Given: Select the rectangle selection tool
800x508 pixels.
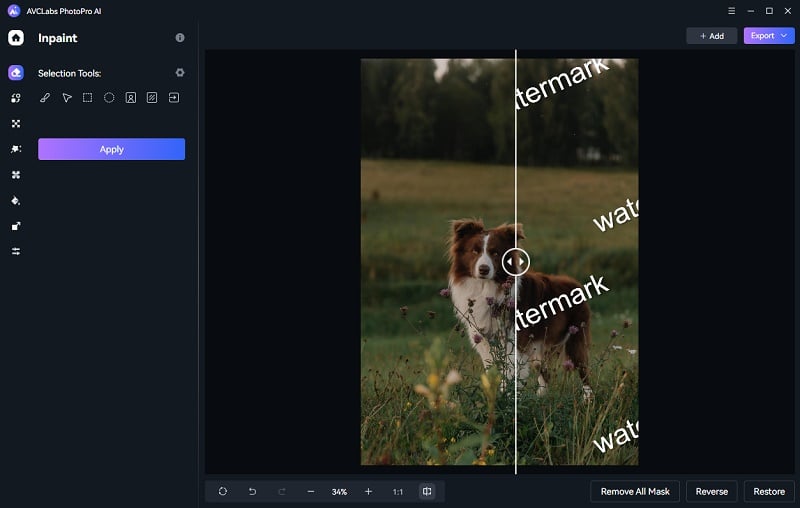Looking at the screenshot, I should click(x=88, y=97).
